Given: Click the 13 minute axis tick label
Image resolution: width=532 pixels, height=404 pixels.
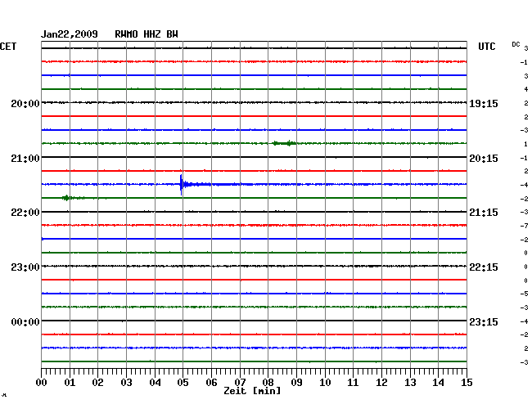Looking at the screenshot, I should coord(410,382).
